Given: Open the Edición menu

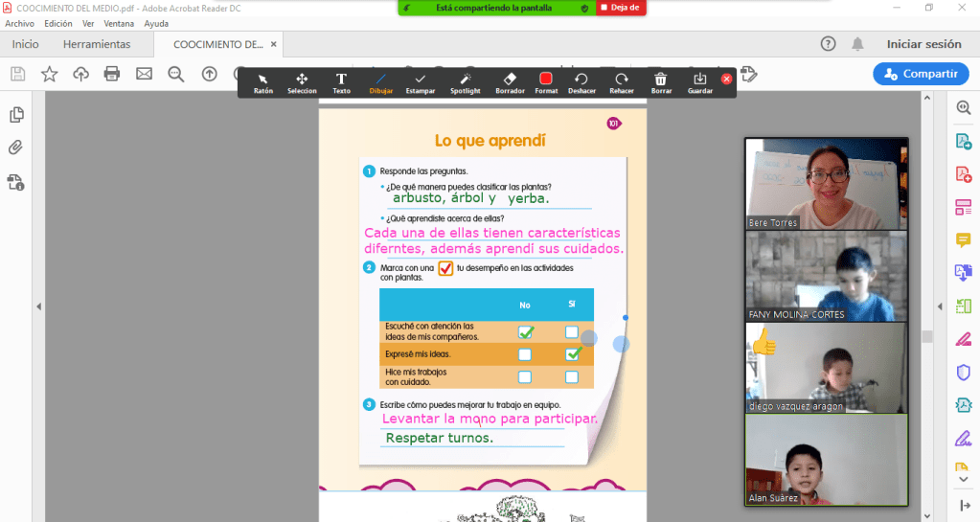Looking at the screenshot, I should pos(58,23).
